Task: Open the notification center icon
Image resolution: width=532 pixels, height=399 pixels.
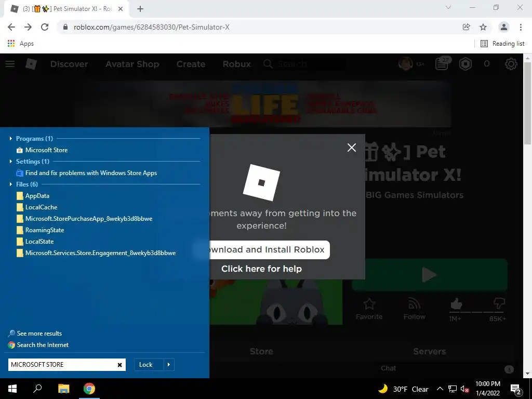Action: [516, 389]
